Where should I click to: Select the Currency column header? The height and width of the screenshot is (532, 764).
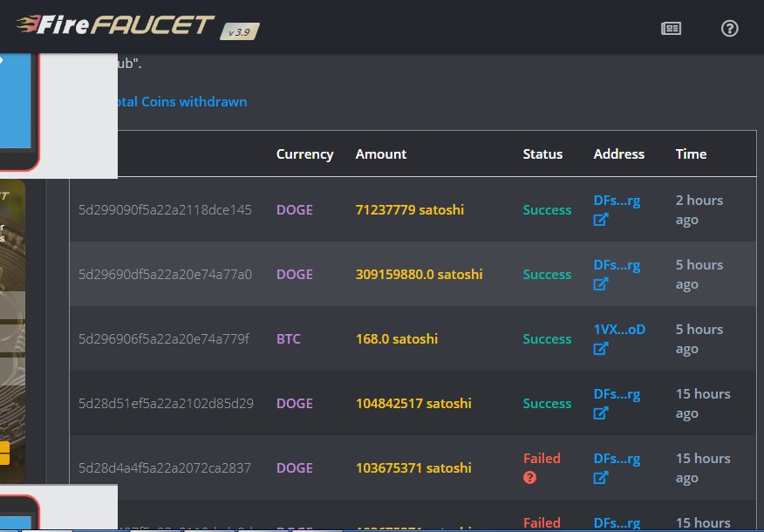(x=304, y=154)
